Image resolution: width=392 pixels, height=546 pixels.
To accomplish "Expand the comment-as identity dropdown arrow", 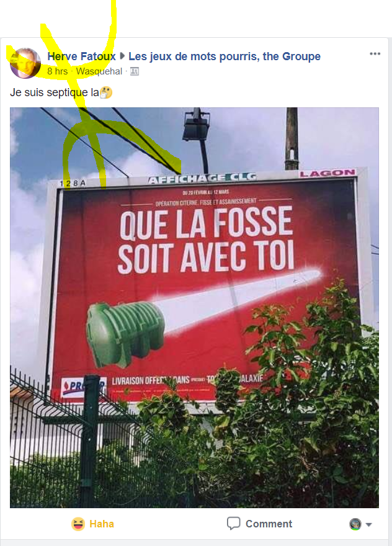I will (369, 524).
